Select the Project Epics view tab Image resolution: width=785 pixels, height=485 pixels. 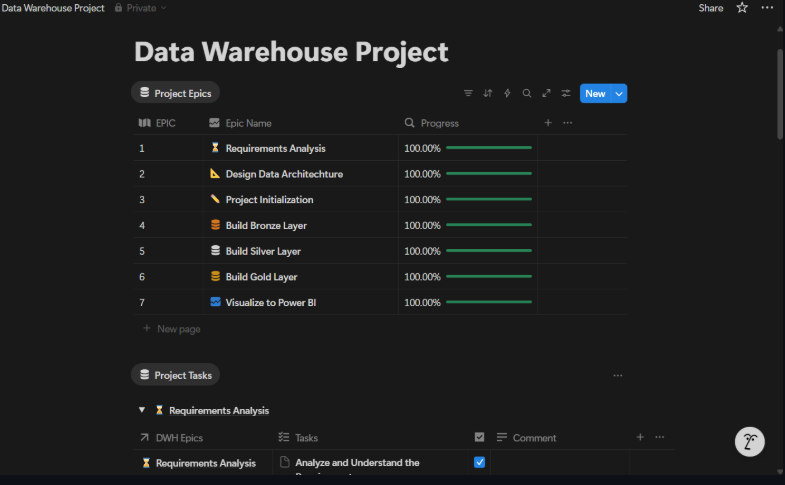pos(175,93)
